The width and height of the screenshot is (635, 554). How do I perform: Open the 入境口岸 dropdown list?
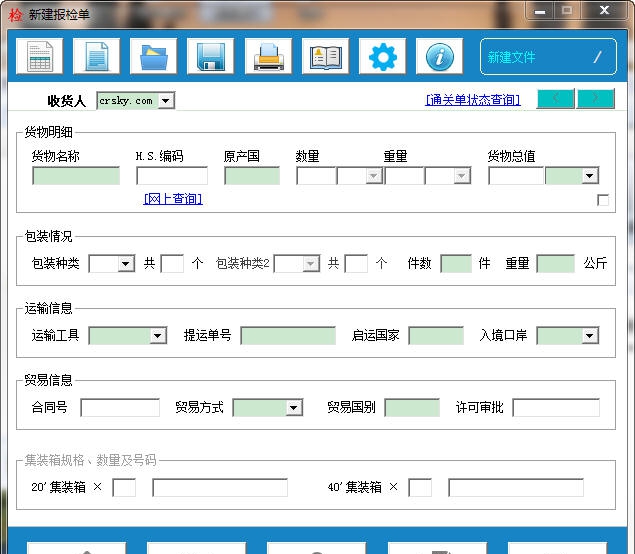click(590, 336)
